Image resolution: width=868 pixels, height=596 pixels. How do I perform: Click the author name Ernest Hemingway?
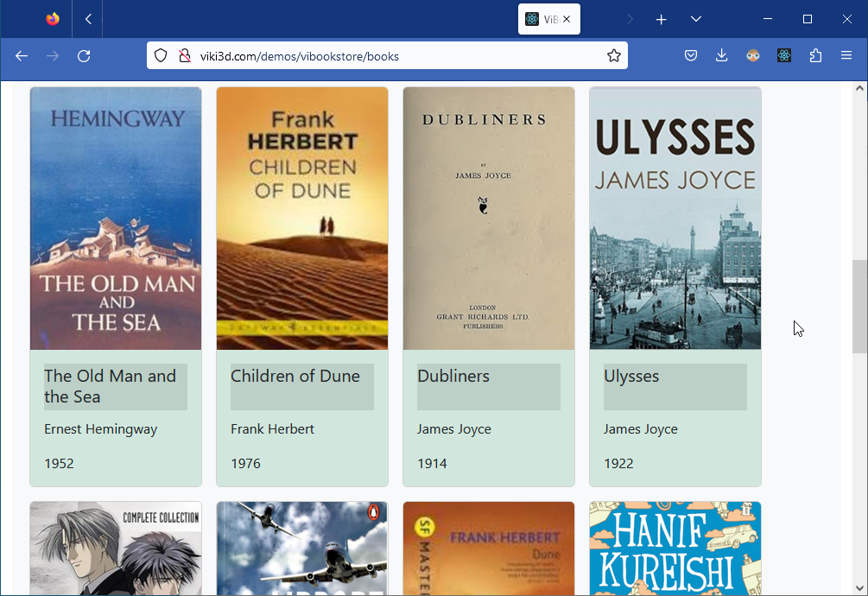pyautogui.click(x=101, y=429)
